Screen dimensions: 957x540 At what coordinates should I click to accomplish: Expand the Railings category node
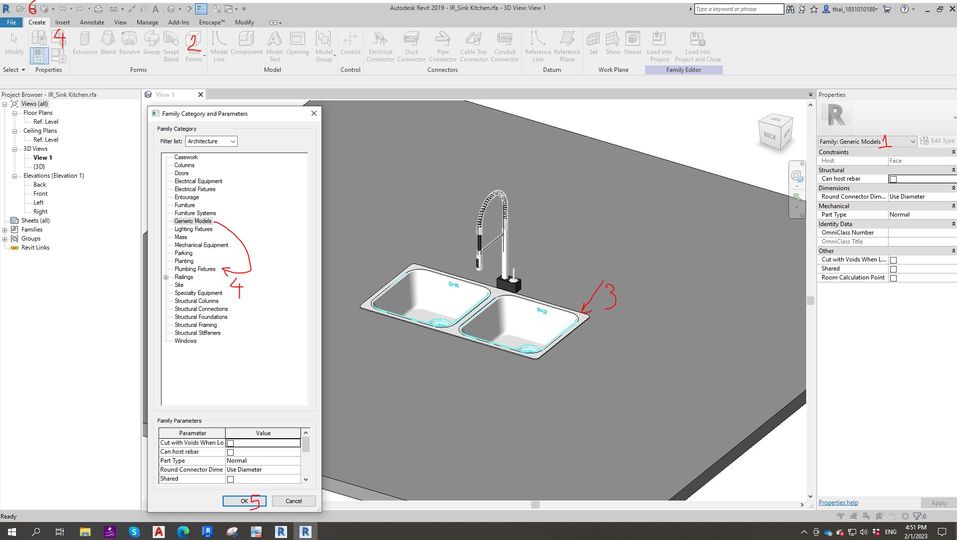pyautogui.click(x=165, y=277)
